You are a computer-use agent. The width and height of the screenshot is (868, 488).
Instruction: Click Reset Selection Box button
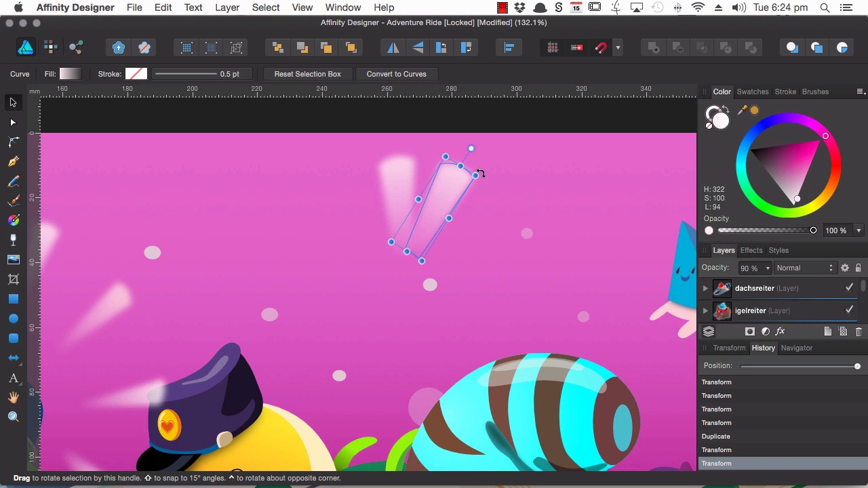click(x=308, y=74)
